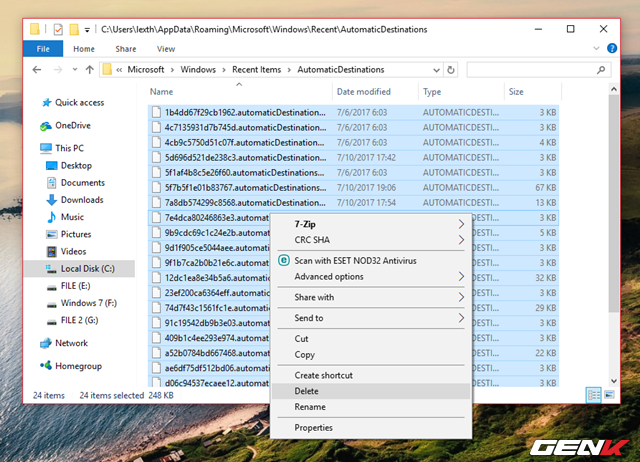Switch to Large icons view icon

pos(609,395)
